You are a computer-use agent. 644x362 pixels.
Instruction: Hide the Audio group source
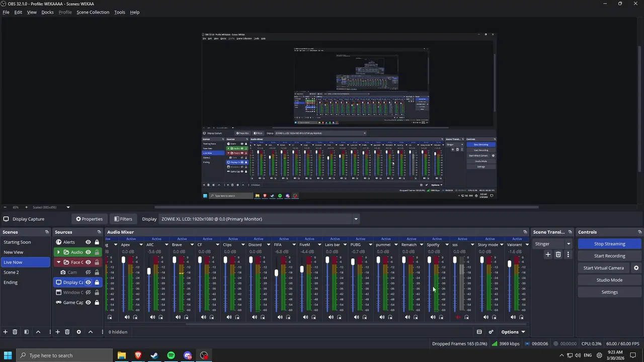click(88, 252)
